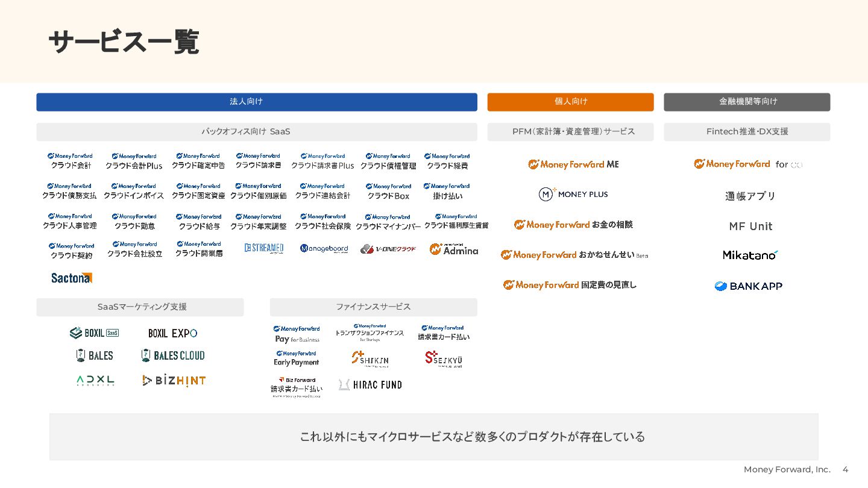Click the クラウド社会保険 logo
Viewport: 868px width, 488px height.
[322, 221]
